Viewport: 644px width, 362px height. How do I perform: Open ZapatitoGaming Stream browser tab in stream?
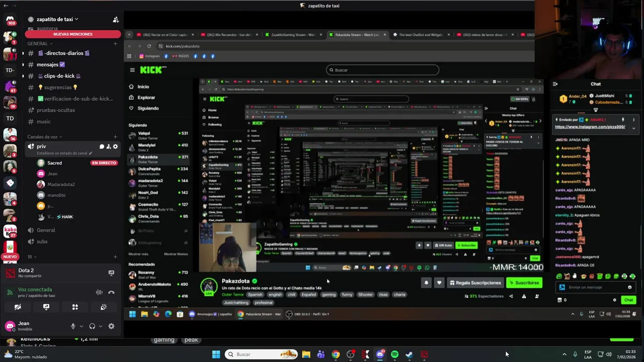click(x=293, y=35)
